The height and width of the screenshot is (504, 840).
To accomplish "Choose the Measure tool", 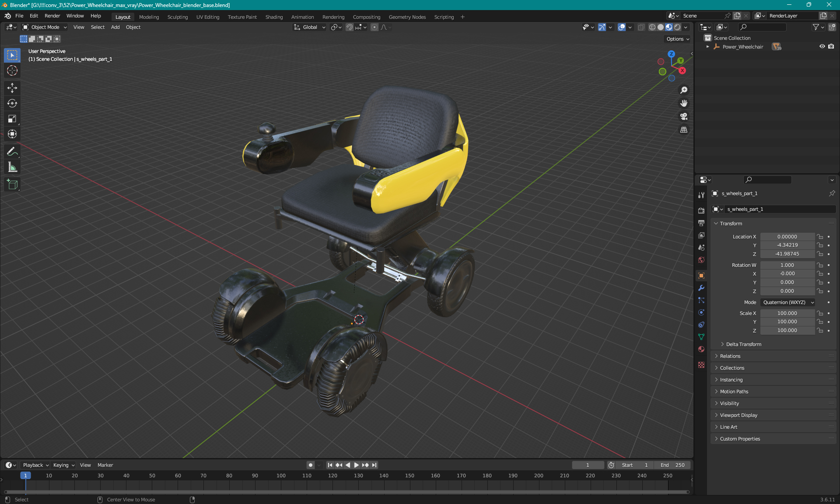I will coord(12,167).
